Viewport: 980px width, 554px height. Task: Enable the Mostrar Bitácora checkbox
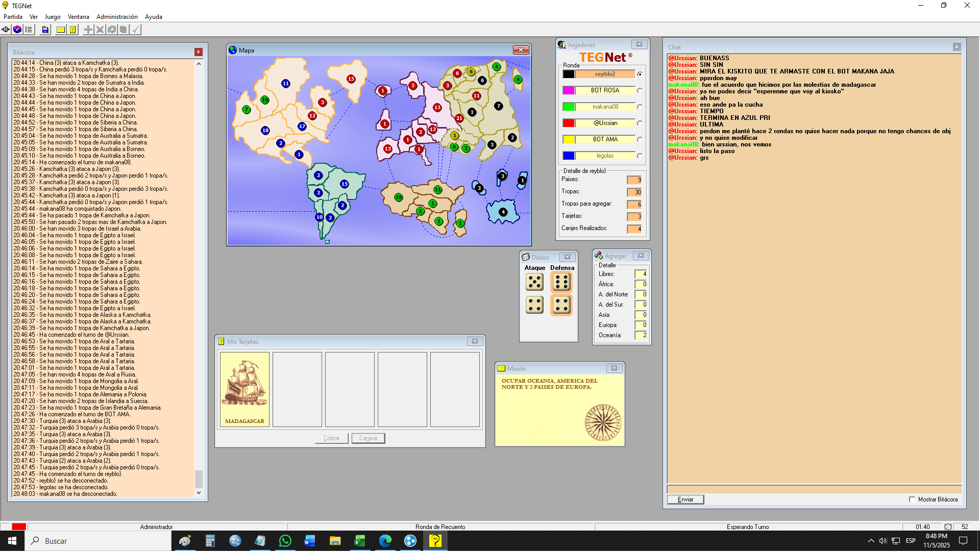[912, 499]
